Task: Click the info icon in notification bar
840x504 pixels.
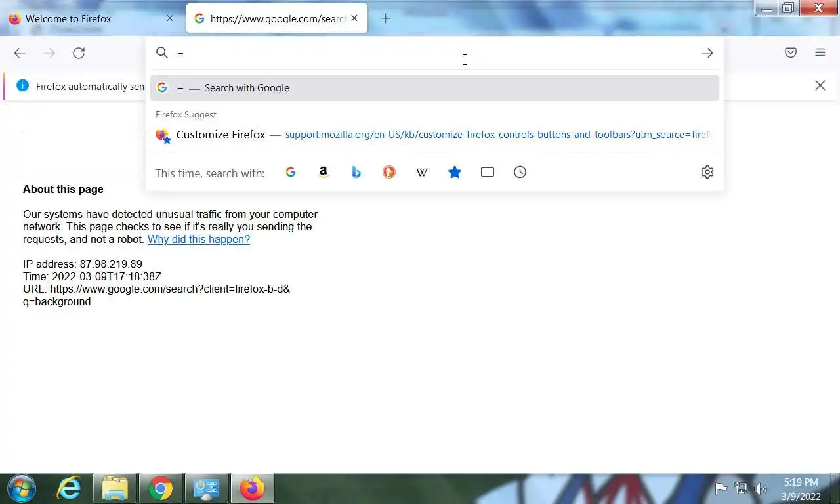Action: pyautogui.click(x=22, y=85)
